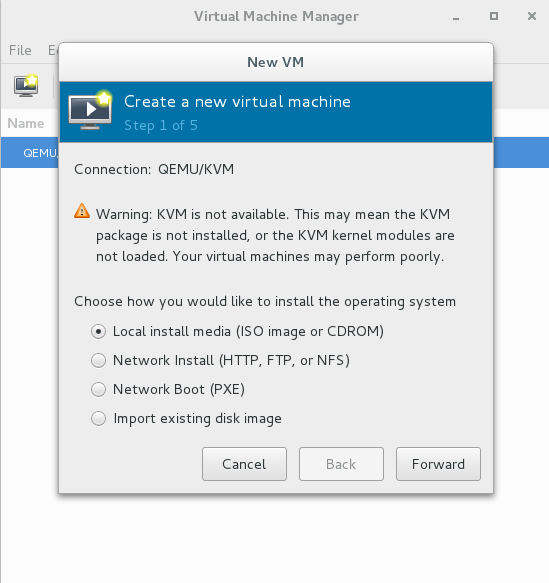Image resolution: width=549 pixels, height=583 pixels.
Task: Click the create new virtual machine toolbar icon
Action: pyautogui.click(x=26, y=86)
